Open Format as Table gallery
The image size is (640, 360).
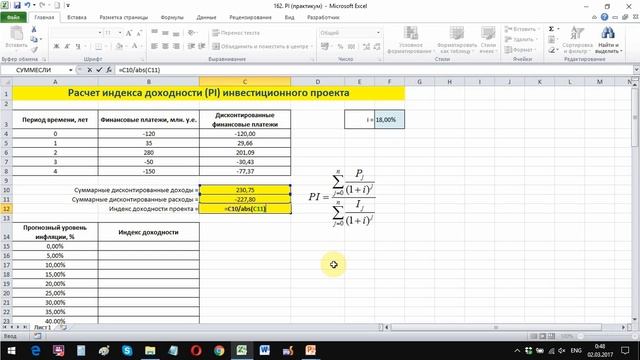(457, 40)
